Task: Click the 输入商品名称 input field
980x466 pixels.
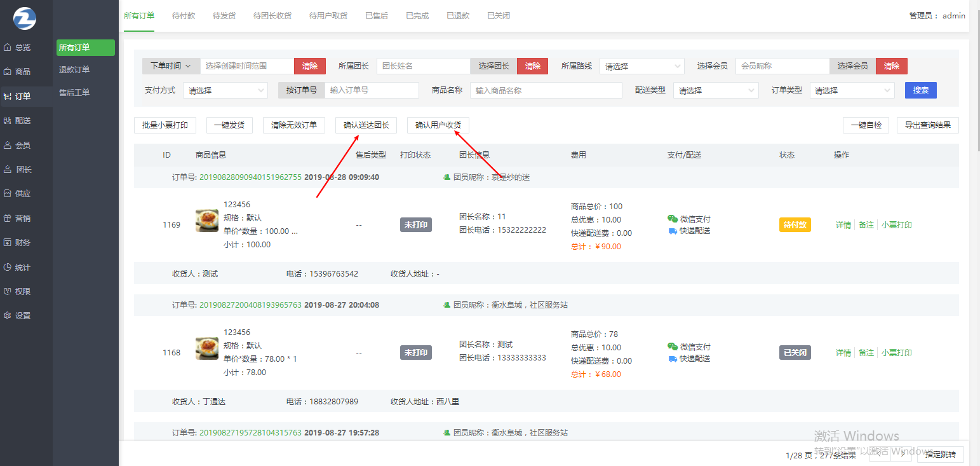Action: (546, 91)
